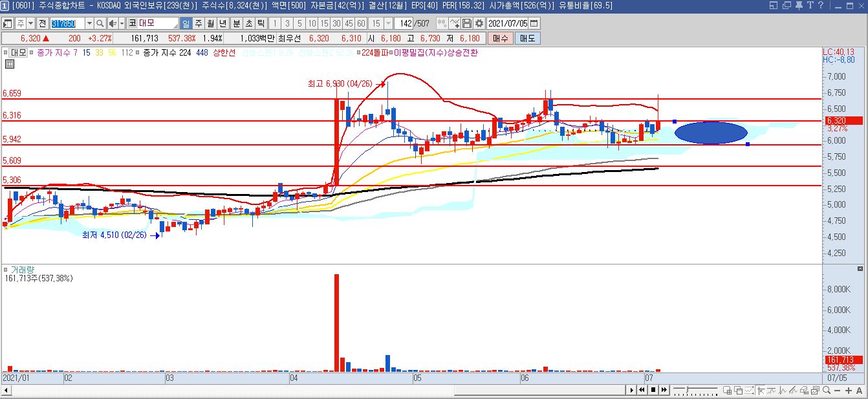Click the diagonal trend line icon in bottom toolbar

pos(794,390)
